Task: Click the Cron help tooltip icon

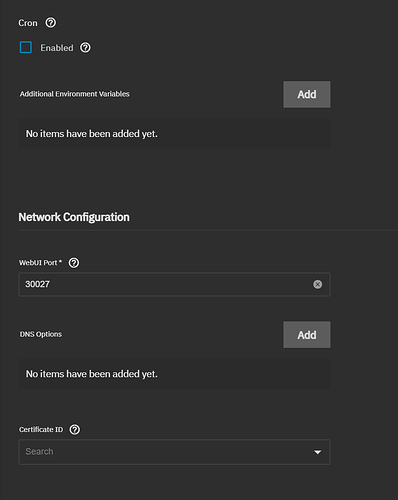Action: coord(51,23)
